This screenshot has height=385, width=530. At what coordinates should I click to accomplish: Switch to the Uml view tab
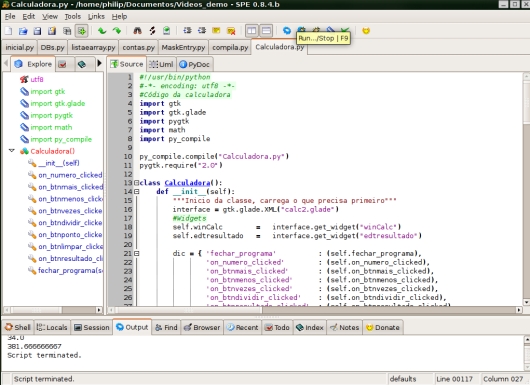coord(162,65)
